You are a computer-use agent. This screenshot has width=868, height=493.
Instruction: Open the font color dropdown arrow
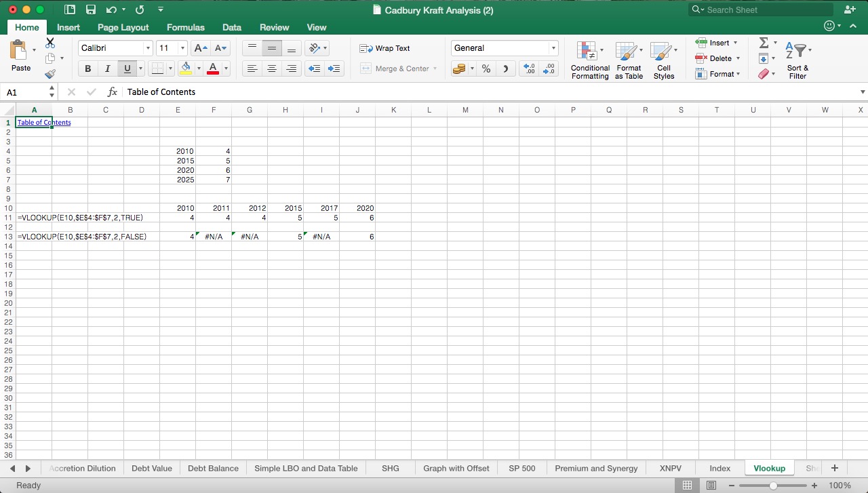tap(226, 68)
